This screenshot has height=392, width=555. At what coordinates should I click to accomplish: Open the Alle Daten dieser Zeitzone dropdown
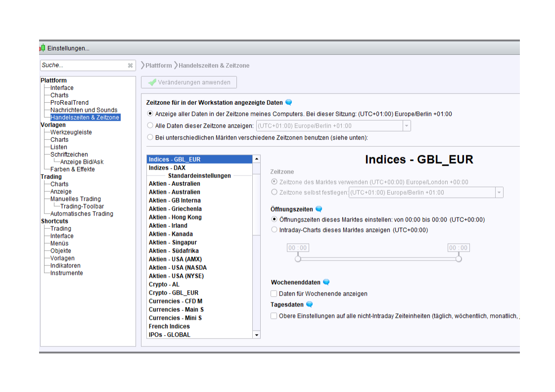(x=406, y=126)
